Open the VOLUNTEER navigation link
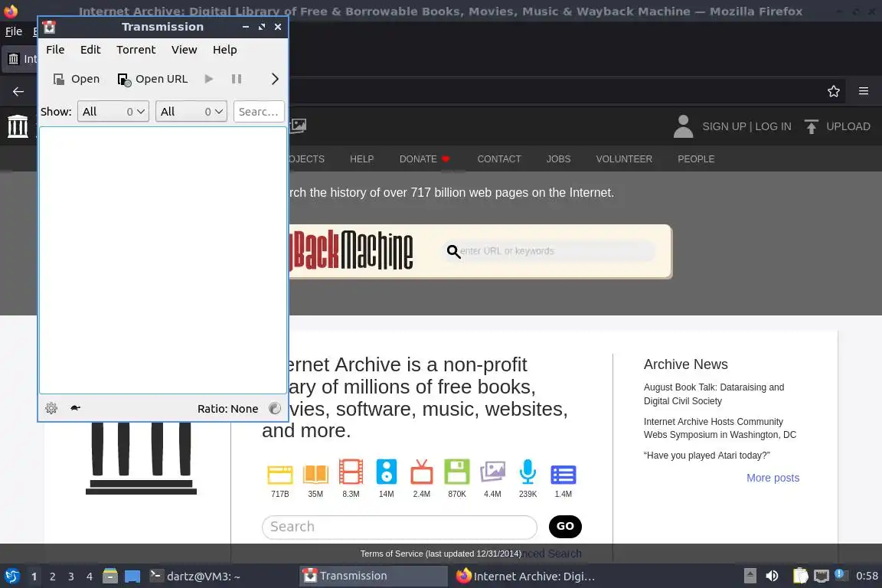 tap(624, 159)
